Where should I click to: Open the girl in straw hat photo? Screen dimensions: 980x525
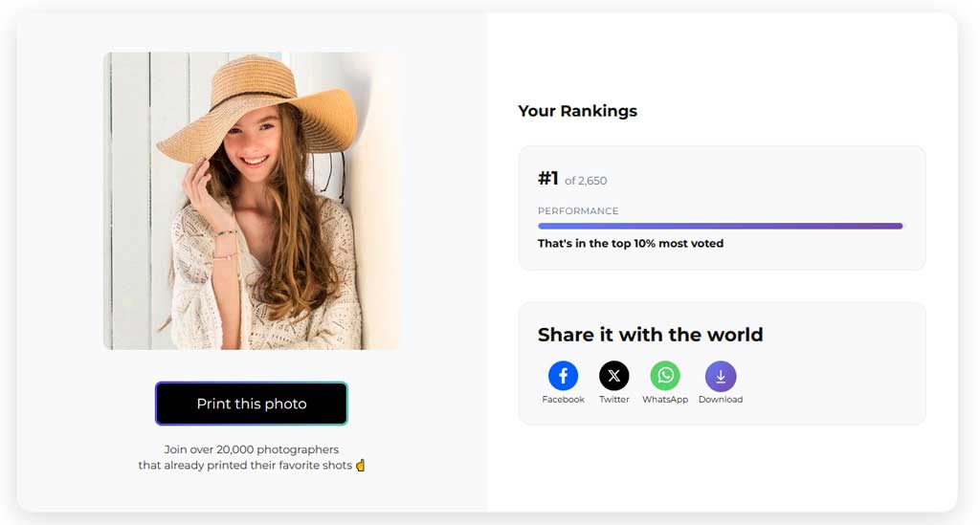point(252,201)
